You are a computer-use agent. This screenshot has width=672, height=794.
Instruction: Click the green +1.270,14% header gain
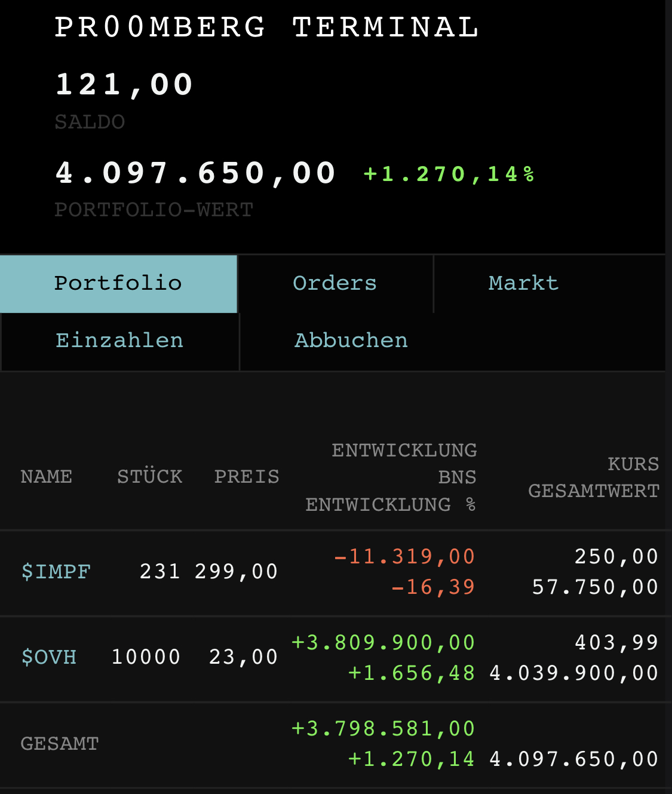(449, 174)
